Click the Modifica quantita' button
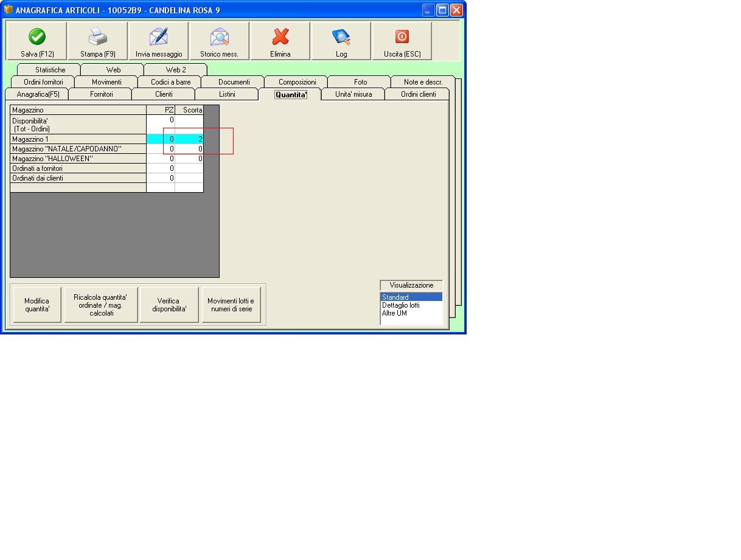Image resolution: width=741 pixels, height=560 pixels. [37, 305]
